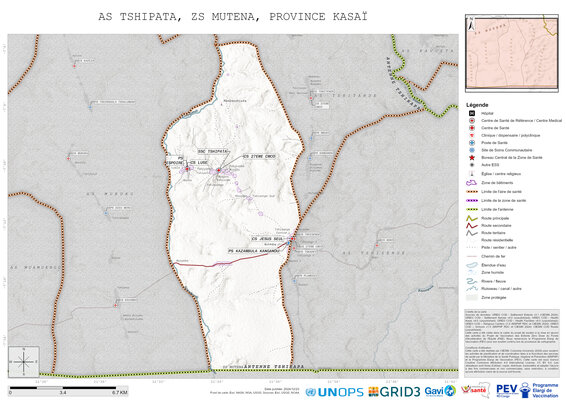Screen dimensions: 566x400
Task: Click the Chemin de fer legend line
Action: click(x=472, y=256)
